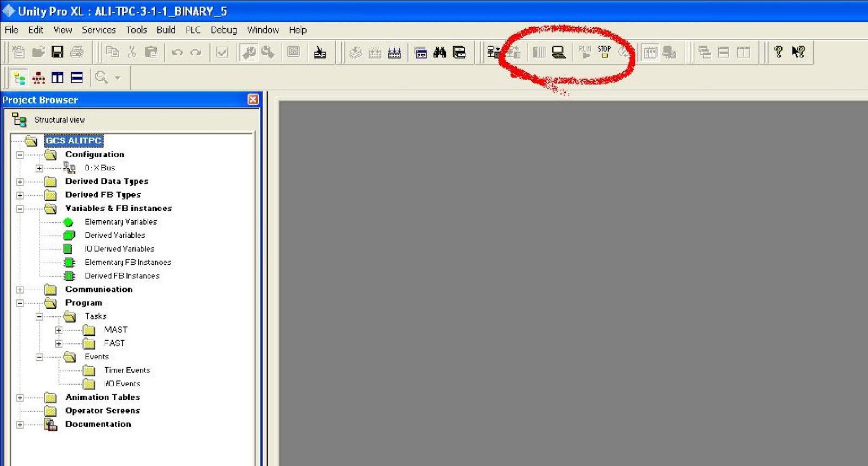Click the Print toolbar icon
This screenshot has width=868, height=466.
point(77,52)
